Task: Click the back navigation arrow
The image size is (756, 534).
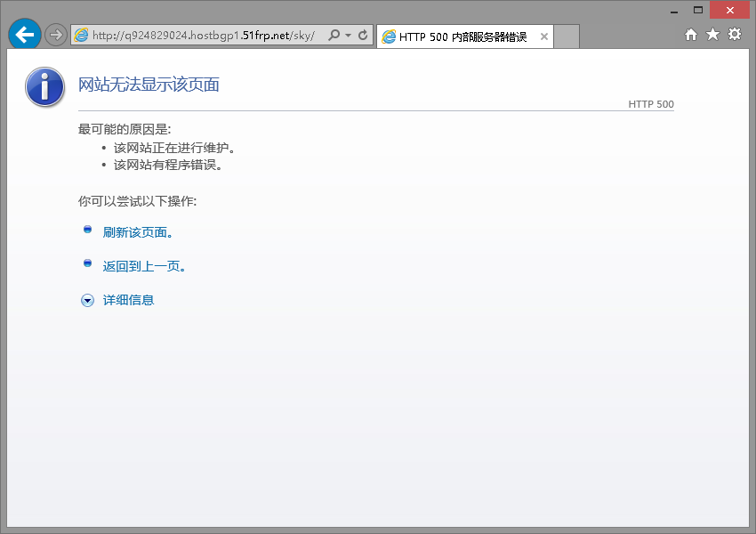Action: coord(24,34)
